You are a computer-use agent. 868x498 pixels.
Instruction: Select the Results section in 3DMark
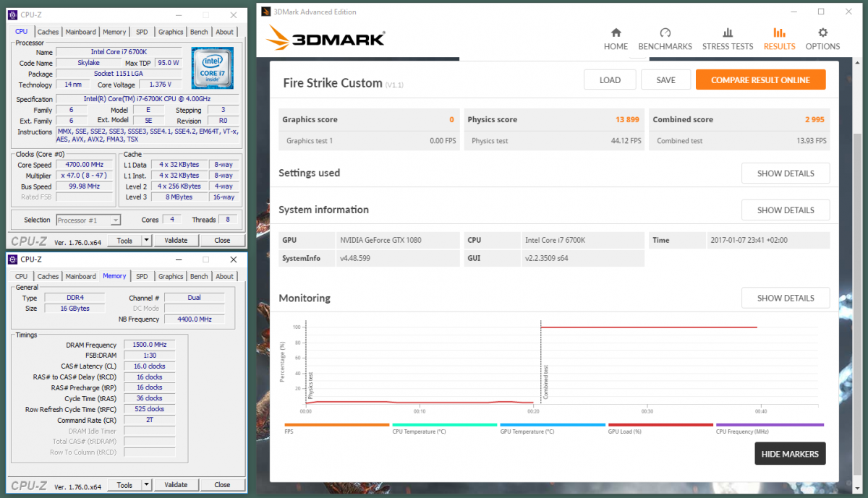pos(779,39)
